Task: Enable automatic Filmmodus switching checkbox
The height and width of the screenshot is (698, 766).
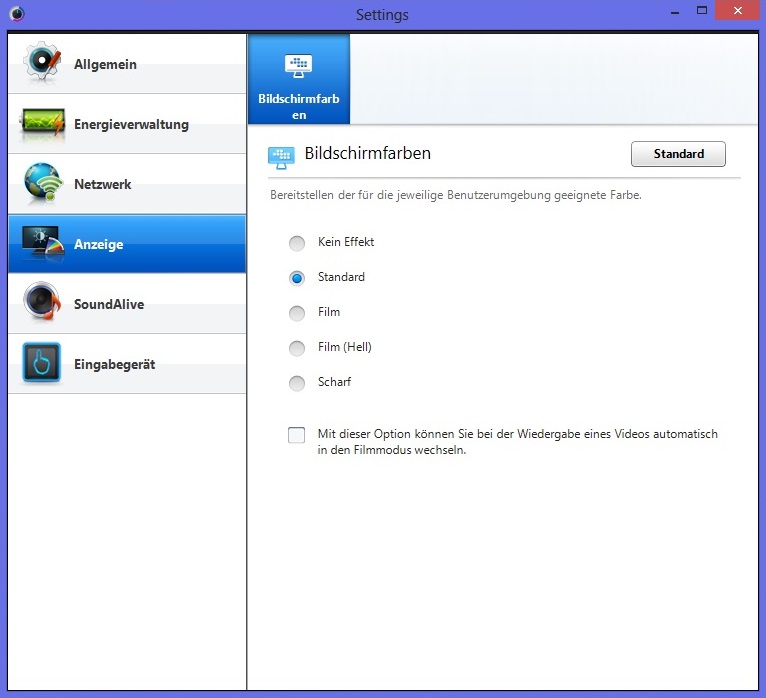Action: point(297,435)
